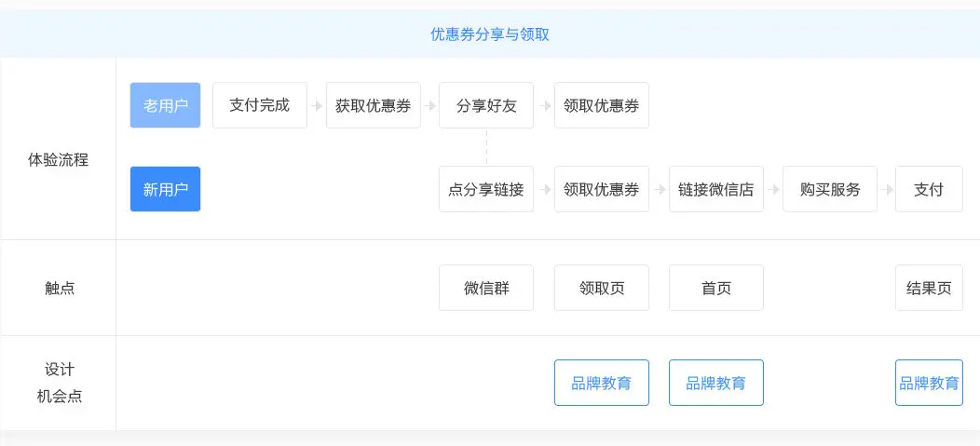
Task: Select the 点分享链接 step
Action: (486, 189)
